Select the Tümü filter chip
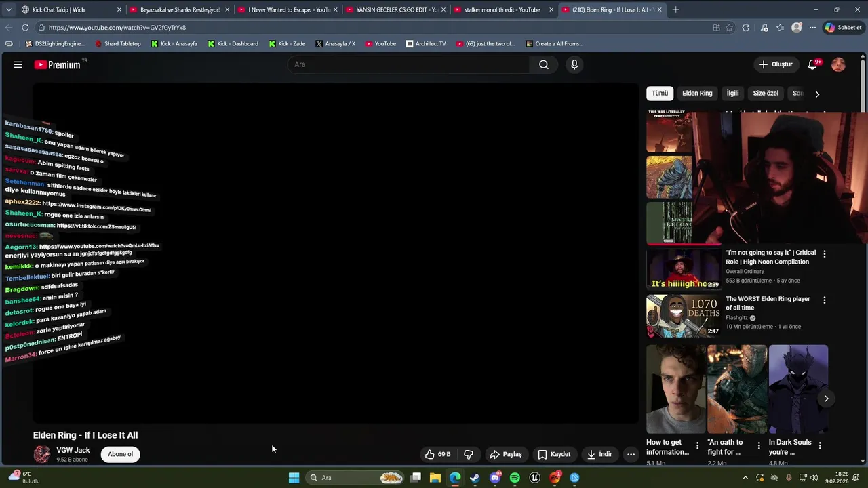 click(x=660, y=94)
